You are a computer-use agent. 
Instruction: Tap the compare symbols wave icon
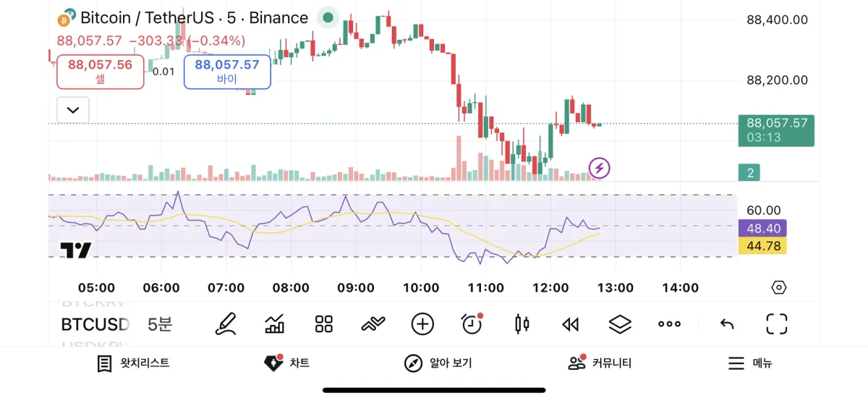[373, 324]
